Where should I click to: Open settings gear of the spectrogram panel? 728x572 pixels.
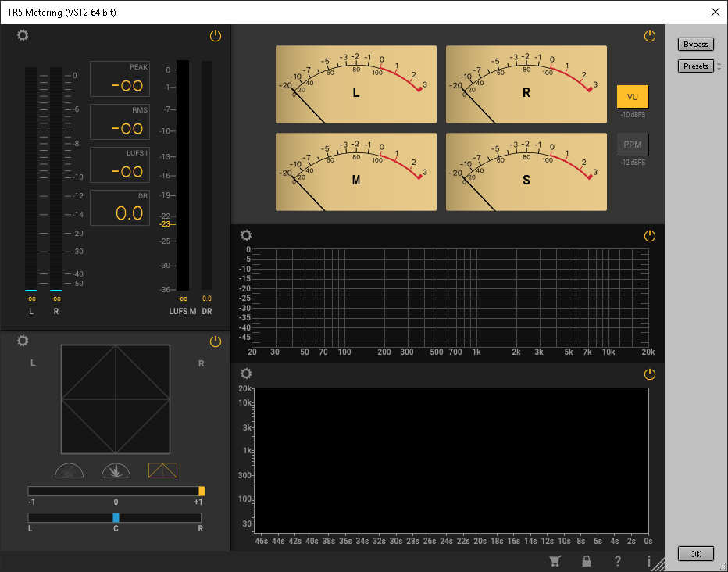246,374
